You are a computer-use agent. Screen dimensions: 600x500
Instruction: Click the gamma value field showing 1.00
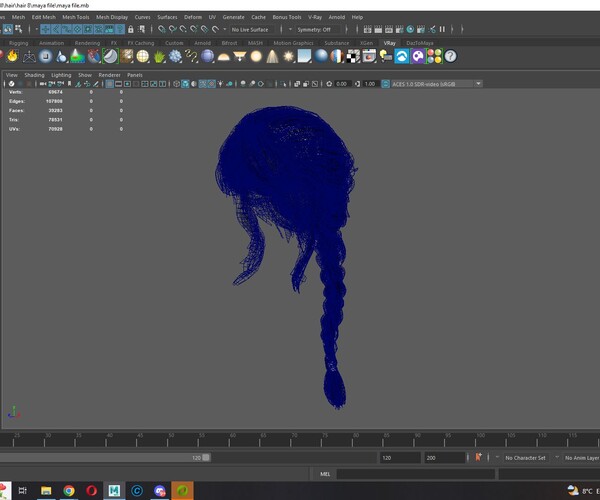370,84
